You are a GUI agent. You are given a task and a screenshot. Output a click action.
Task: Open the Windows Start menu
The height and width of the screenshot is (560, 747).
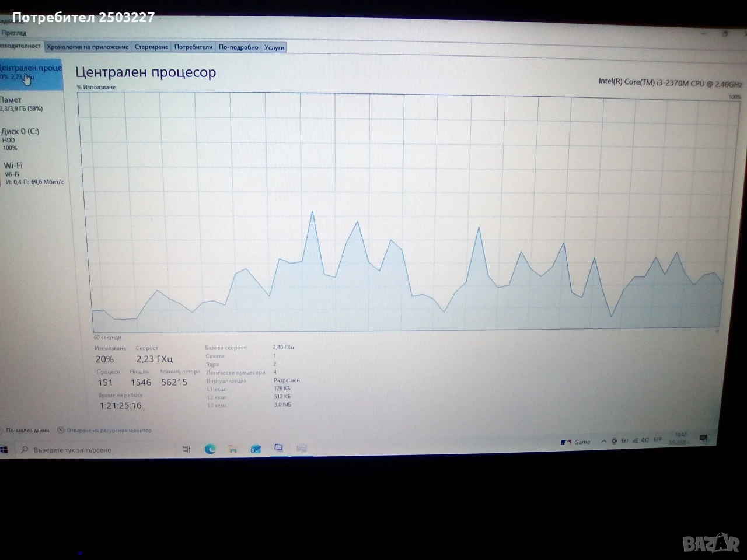point(4,450)
